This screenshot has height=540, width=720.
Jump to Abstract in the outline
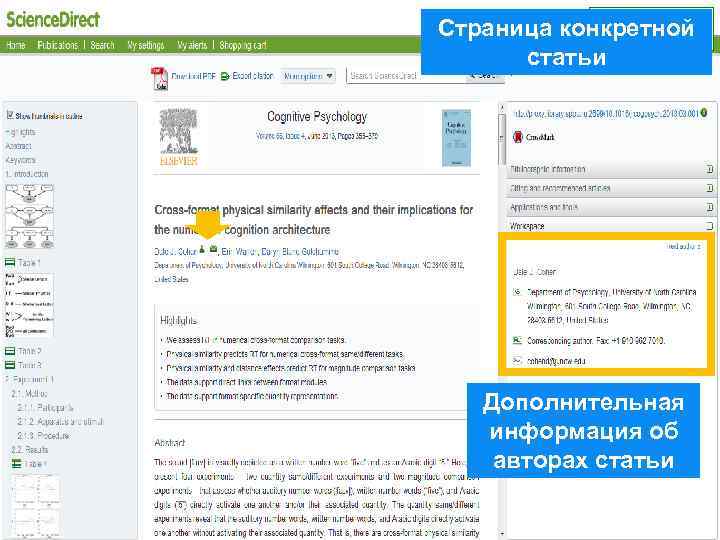[x=18, y=146]
